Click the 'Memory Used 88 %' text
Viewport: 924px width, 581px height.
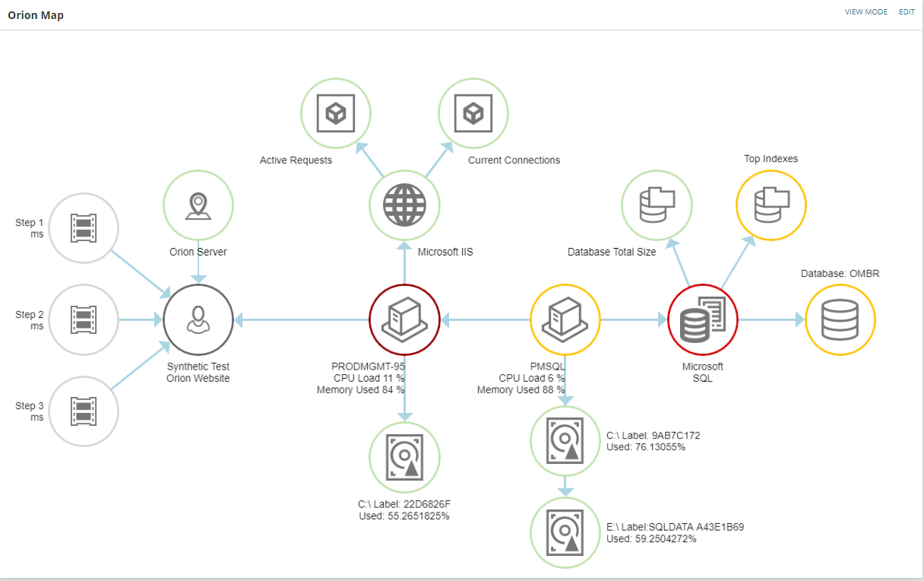(521, 390)
